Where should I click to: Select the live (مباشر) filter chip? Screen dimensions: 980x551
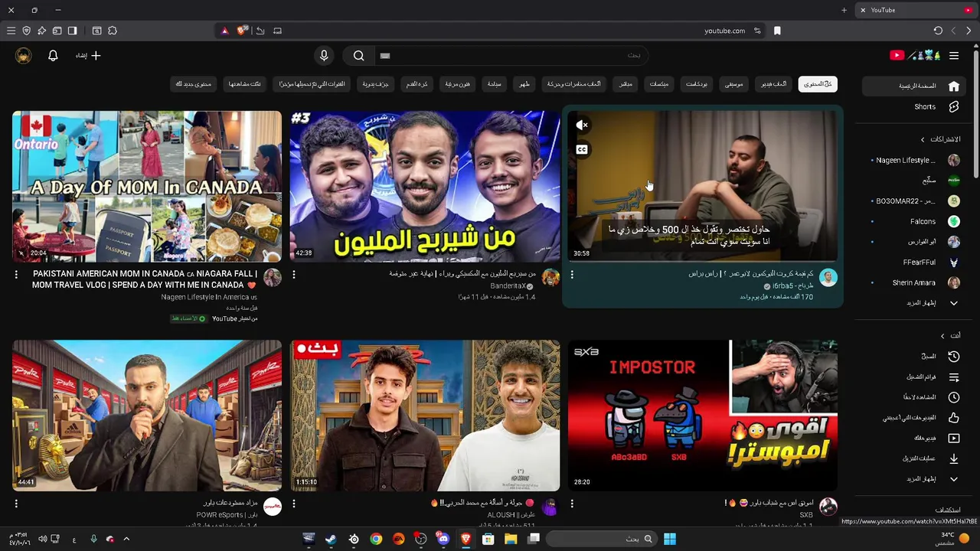coord(626,84)
